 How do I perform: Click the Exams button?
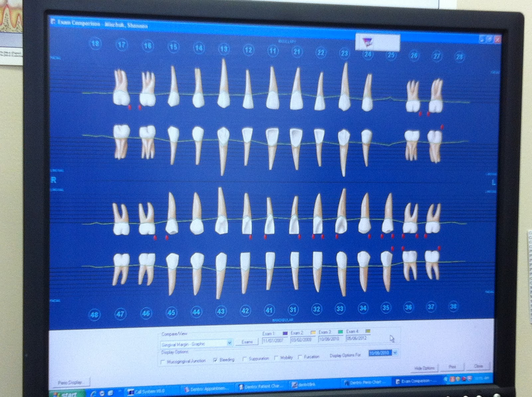click(247, 342)
